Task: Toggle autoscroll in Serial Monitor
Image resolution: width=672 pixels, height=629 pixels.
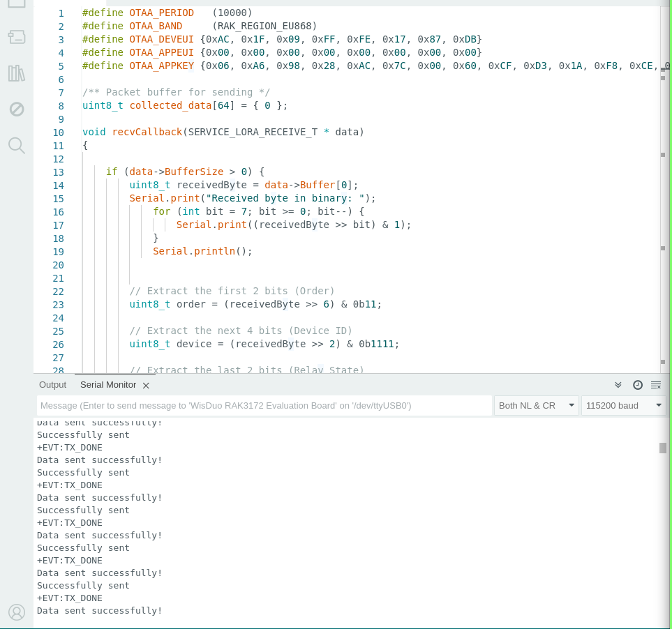Action: pyautogui.click(x=618, y=385)
